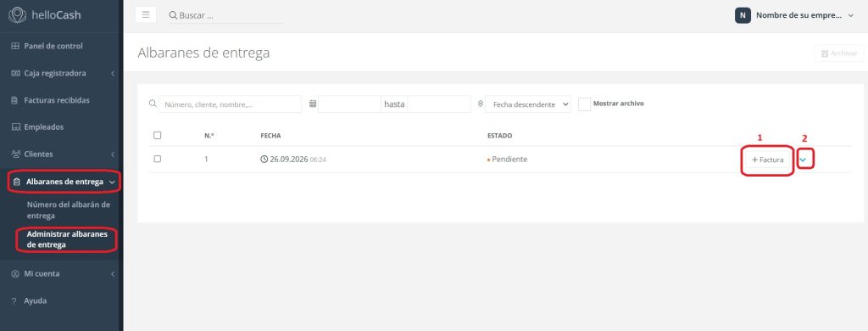Click the helloCash logo
Screen dimensions: 868x331
click(x=45, y=15)
